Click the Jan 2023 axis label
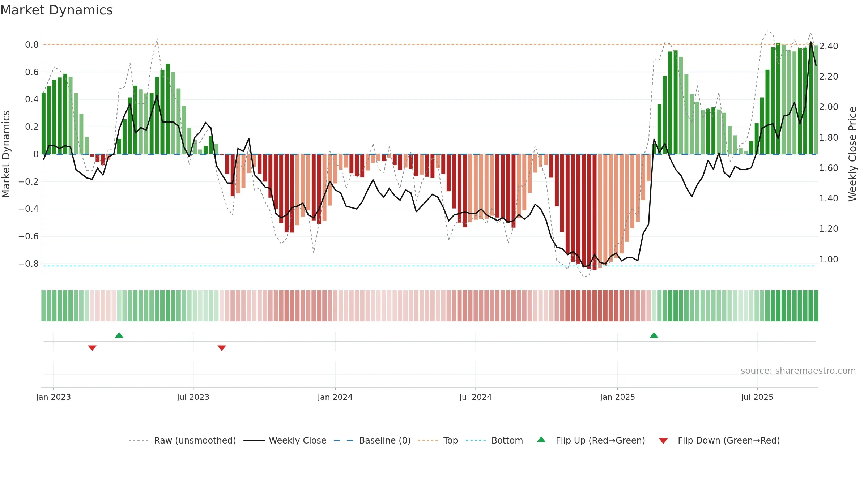Image resolution: width=868 pixels, height=488 pixels. 54,397
